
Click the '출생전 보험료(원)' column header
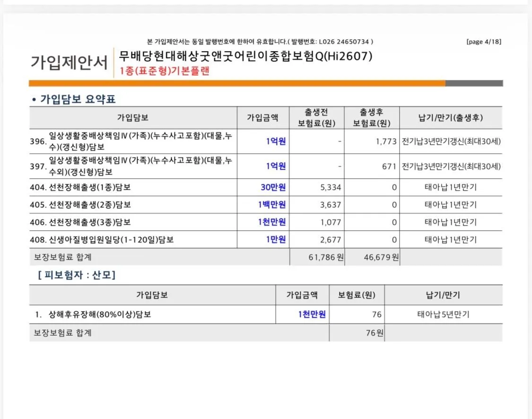tap(316, 118)
